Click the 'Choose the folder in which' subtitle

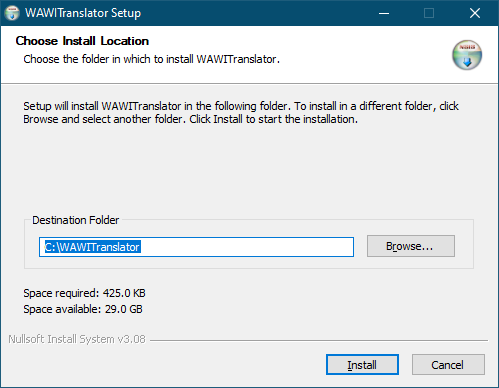[151, 59]
